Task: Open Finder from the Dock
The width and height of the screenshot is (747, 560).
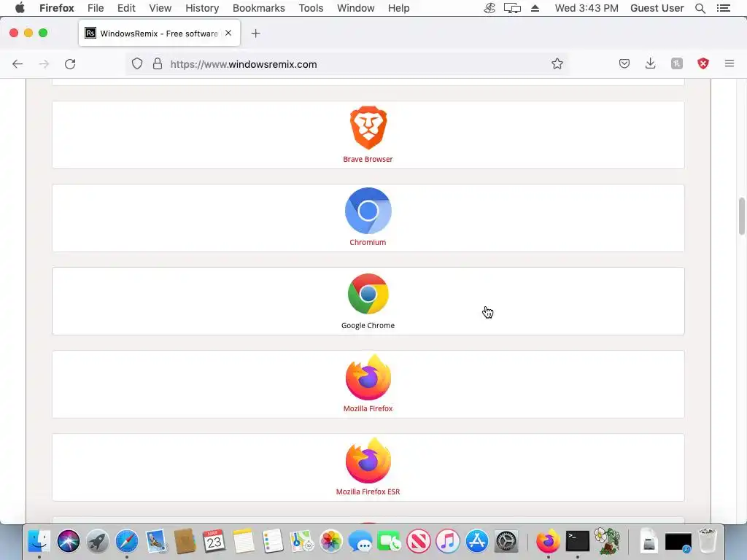Action: [39, 542]
